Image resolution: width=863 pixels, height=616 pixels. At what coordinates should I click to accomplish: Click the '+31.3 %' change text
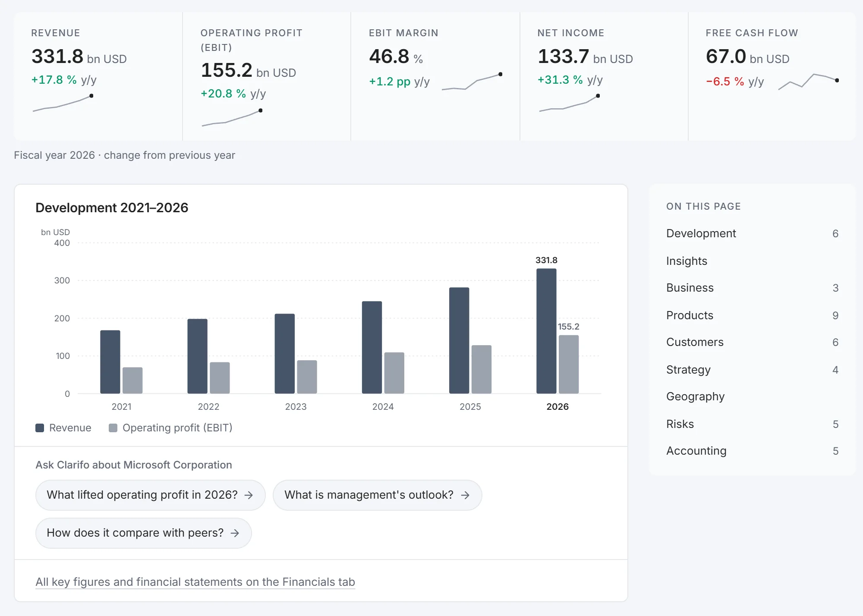pyautogui.click(x=560, y=80)
